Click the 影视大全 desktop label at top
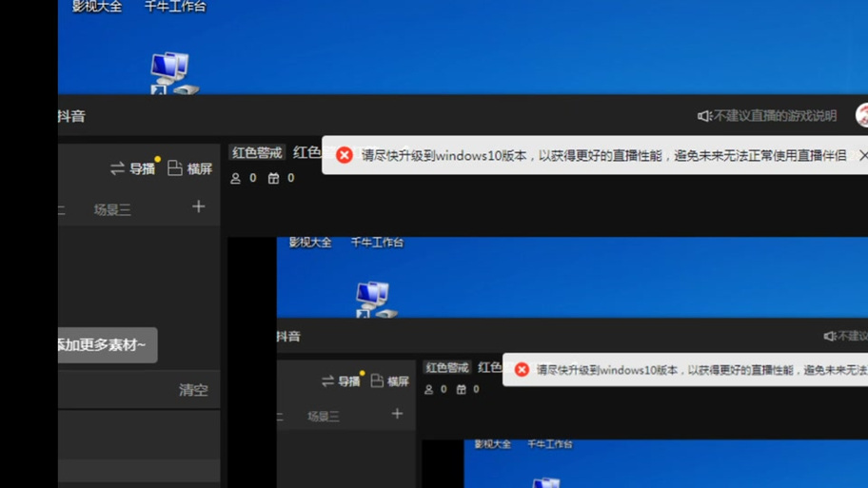The height and width of the screenshot is (488, 868). [x=97, y=7]
